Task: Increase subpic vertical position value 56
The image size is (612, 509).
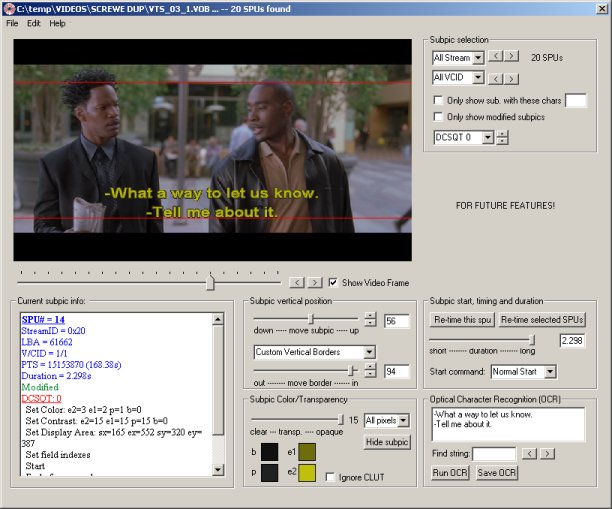Action: pos(370,316)
